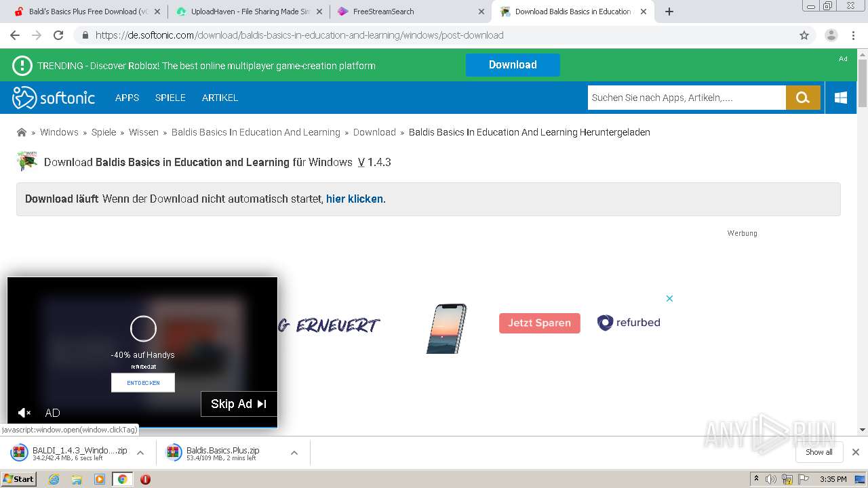Reload the Softonic page
The image size is (868, 488).
(58, 35)
